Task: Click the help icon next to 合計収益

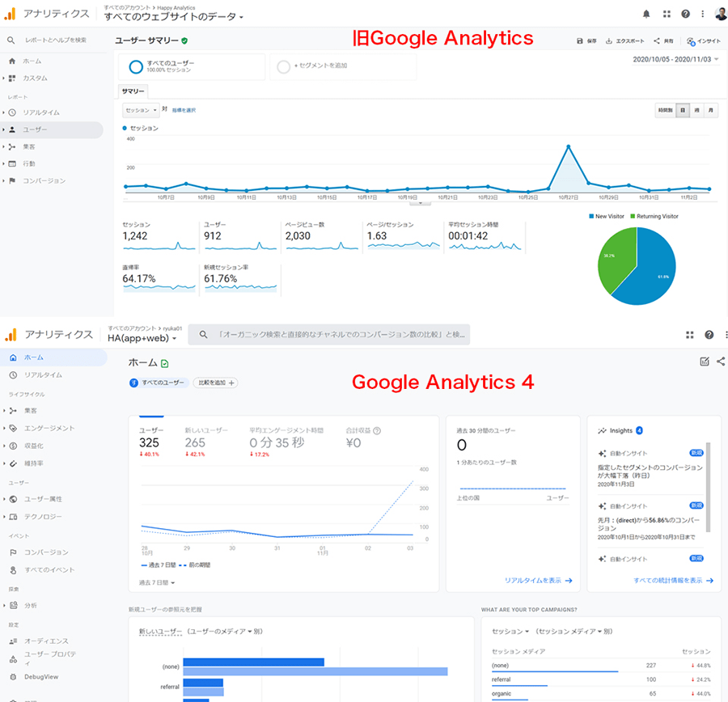Action: [377, 430]
